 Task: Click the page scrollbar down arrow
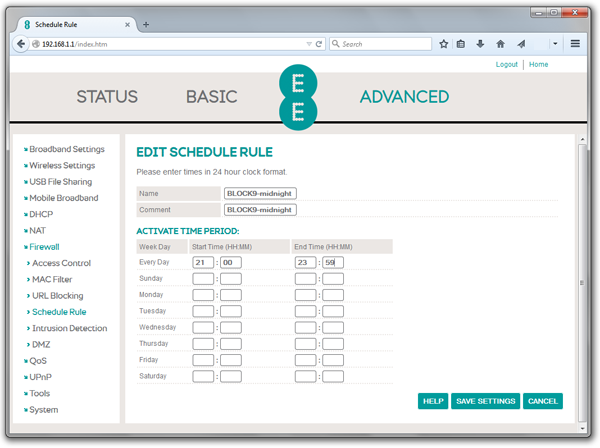click(582, 428)
